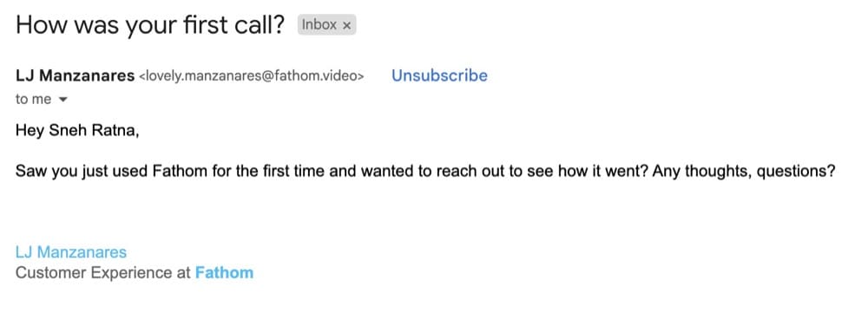Expand recipient details arrow beside 'to me'
868x319 pixels.
[x=62, y=100]
